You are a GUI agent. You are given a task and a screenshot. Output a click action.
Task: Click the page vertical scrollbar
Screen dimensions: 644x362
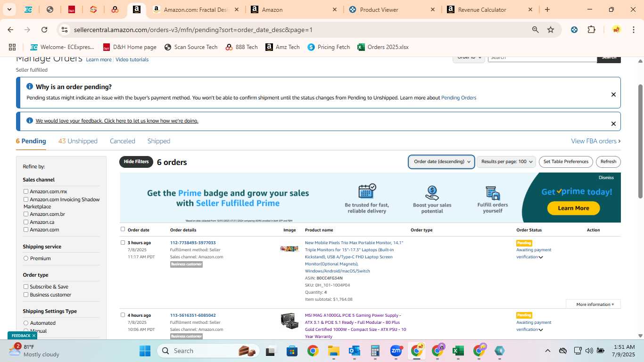pos(640,141)
